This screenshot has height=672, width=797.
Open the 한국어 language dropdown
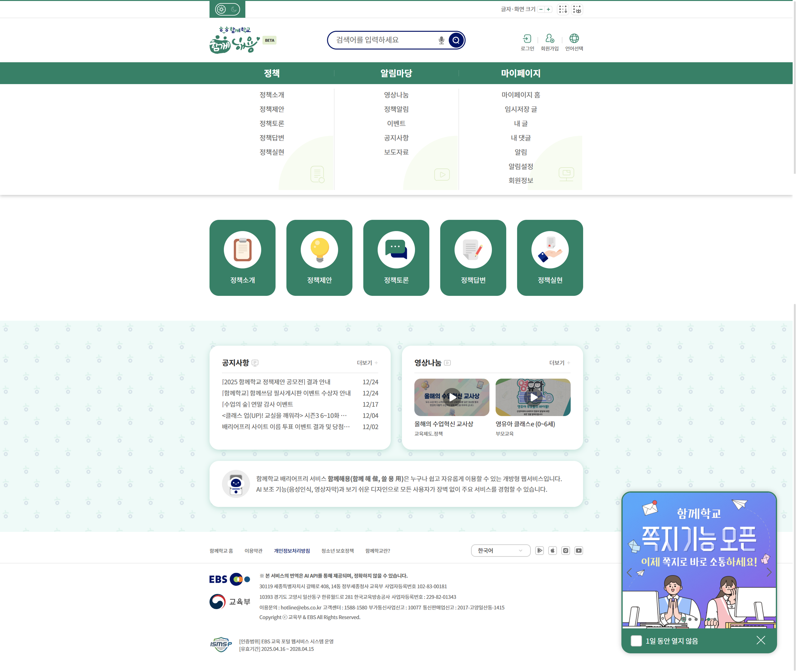(x=500, y=551)
